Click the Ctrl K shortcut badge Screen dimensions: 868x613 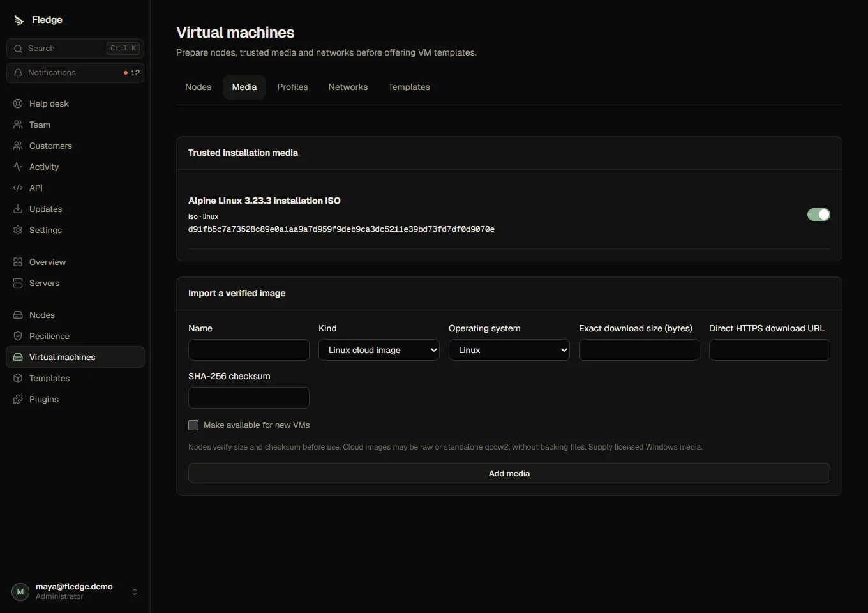[x=123, y=49]
